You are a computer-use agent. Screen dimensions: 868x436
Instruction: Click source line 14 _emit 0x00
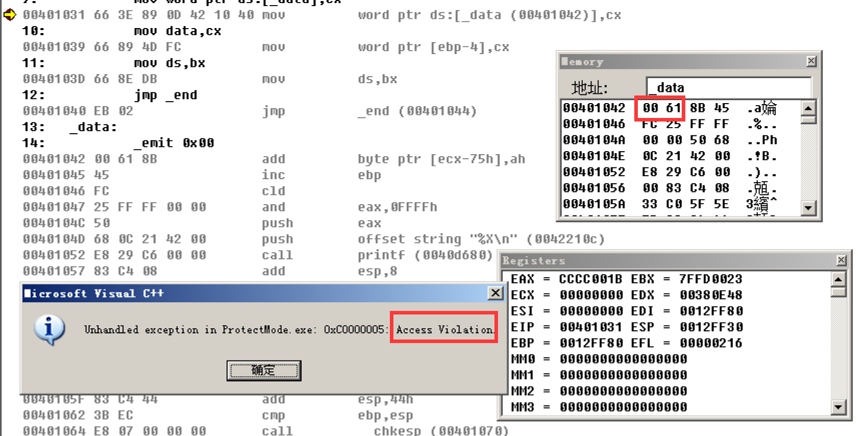point(117,143)
